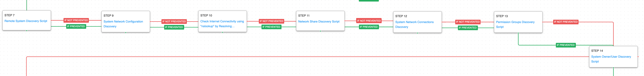Viewport: 644px width, 76px height.
Task: Select the STEP 14 node heading
Action: 597,51
